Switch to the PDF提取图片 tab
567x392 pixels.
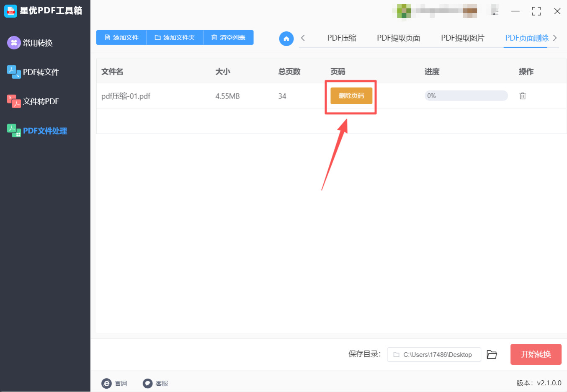click(463, 38)
